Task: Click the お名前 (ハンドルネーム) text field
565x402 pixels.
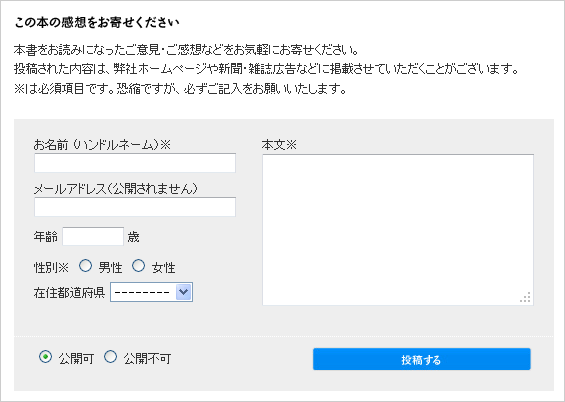Action: [x=135, y=163]
